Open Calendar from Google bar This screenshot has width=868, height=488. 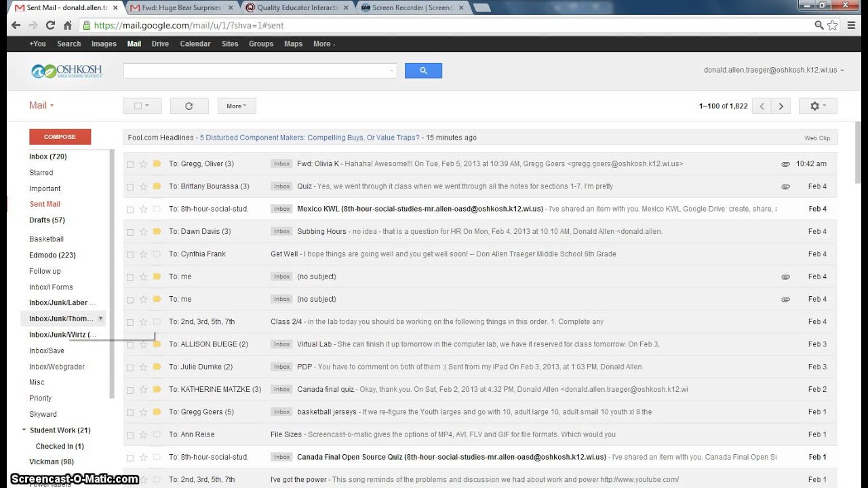pyautogui.click(x=195, y=44)
